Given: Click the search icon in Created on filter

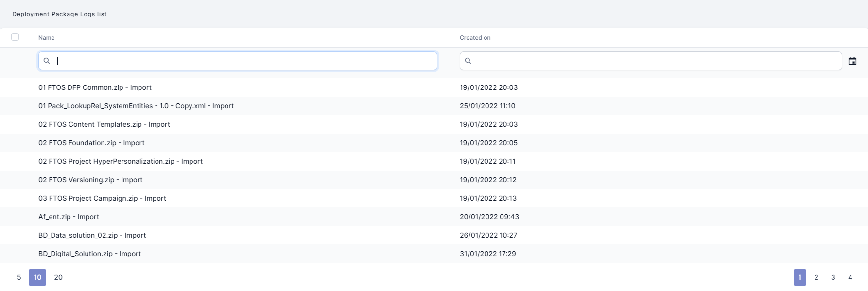Looking at the screenshot, I should 468,61.
